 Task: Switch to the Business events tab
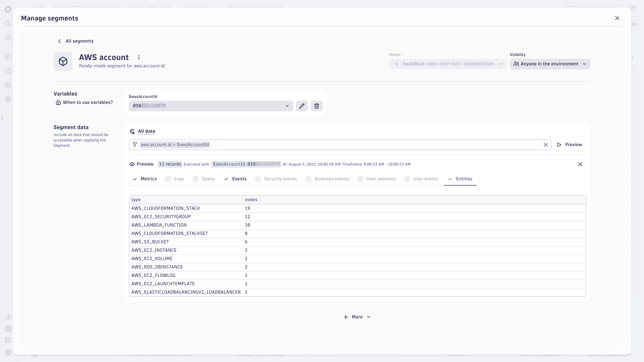click(327, 179)
